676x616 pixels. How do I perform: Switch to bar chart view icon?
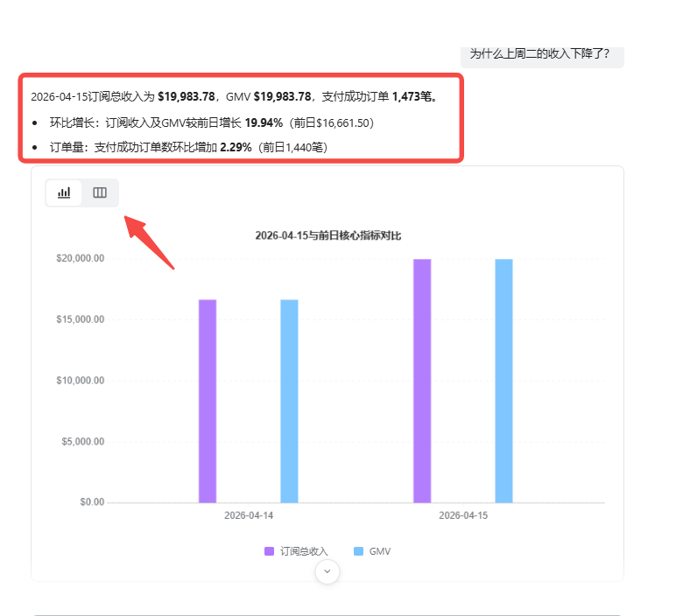(x=64, y=192)
